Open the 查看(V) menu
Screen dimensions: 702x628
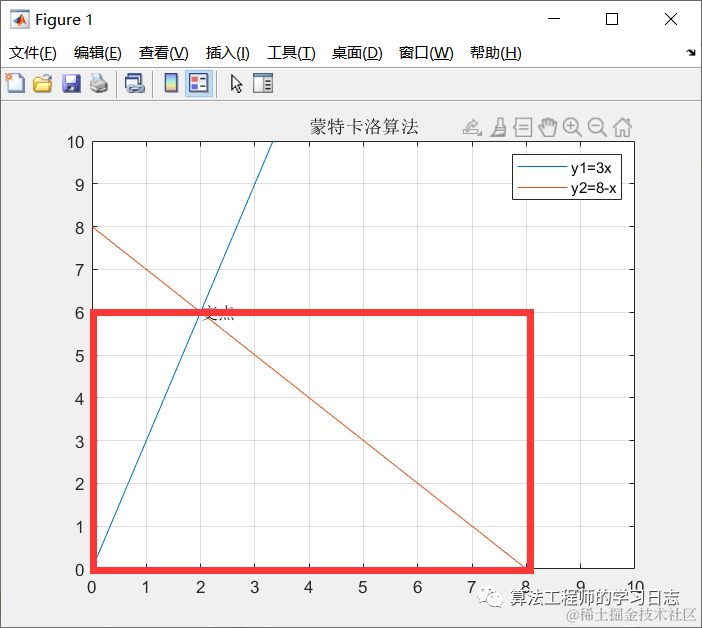click(x=163, y=53)
